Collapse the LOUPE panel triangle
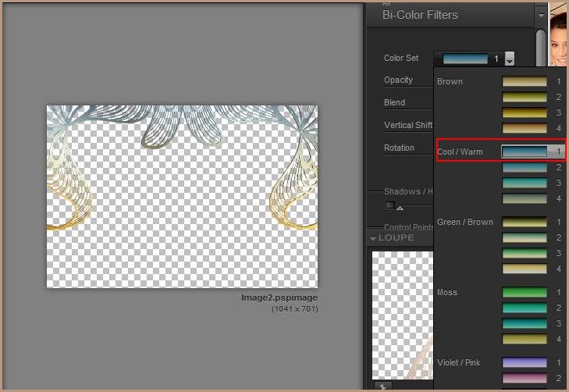This screenshot has height=392, width=569. click(373, 238)
